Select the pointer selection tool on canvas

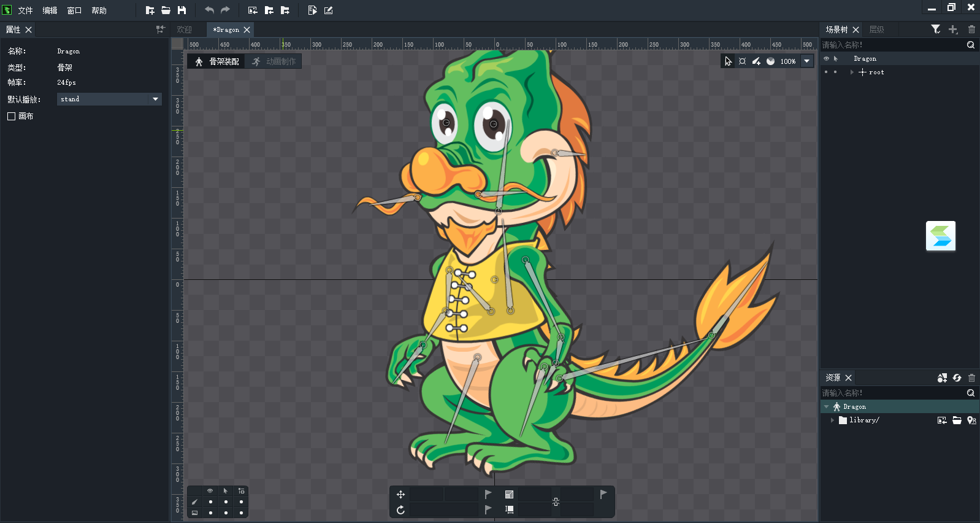(x=728, y=61)
